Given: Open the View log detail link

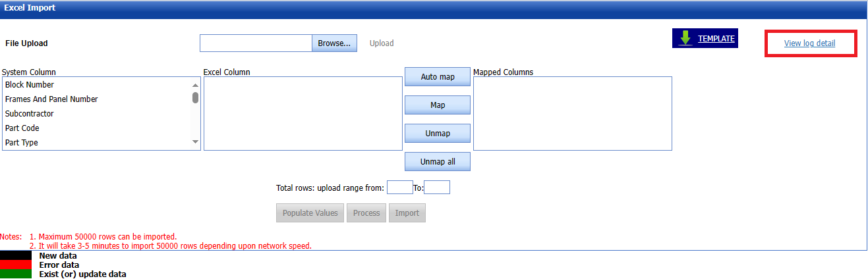Looking at the screenshot, I should click(809, 43).
